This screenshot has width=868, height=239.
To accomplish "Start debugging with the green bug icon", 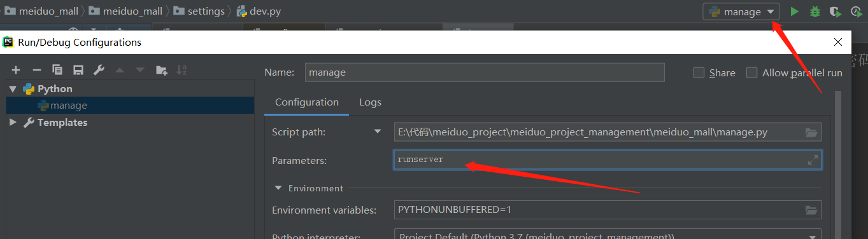I will pyautogui.click(x=815, y=11).
